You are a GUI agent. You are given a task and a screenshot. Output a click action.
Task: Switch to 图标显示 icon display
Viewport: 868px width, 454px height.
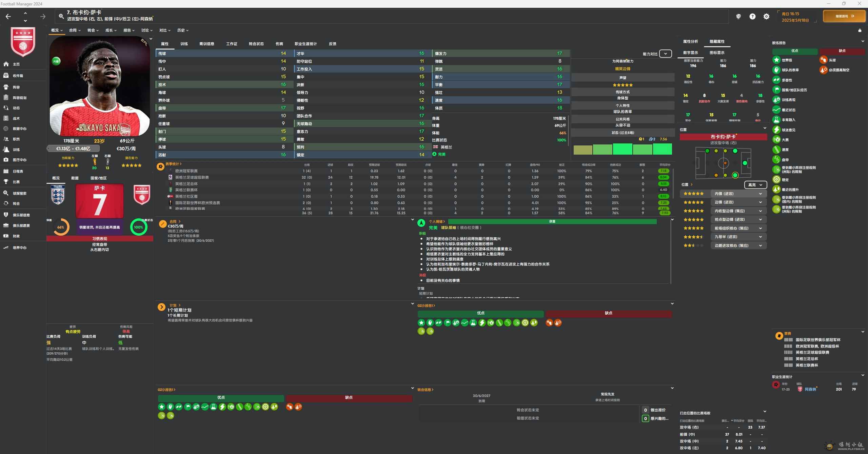tap(717, 53)
